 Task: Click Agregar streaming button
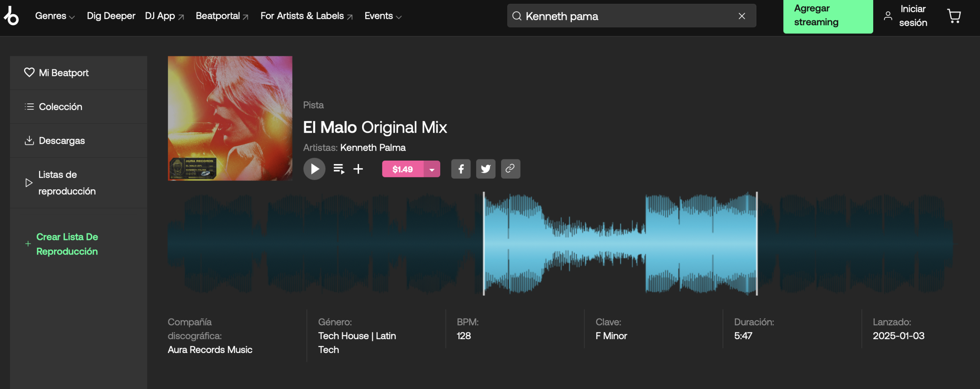[828, 16]
